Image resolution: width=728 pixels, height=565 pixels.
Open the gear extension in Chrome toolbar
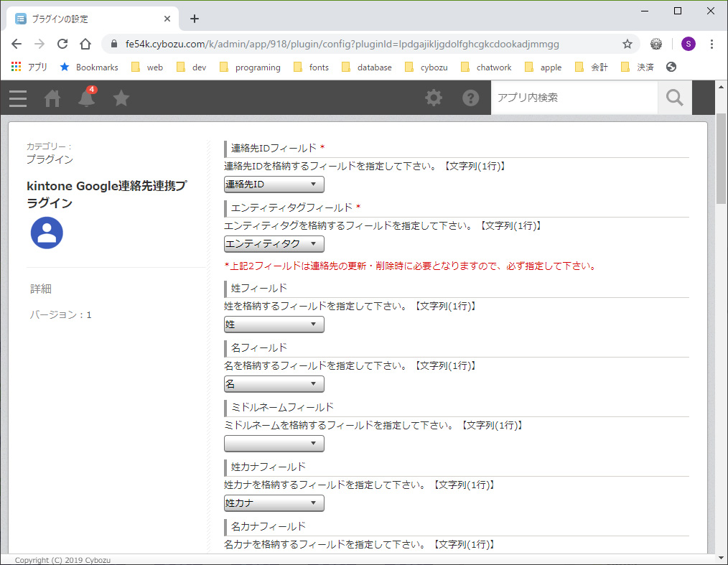(656, 44)
